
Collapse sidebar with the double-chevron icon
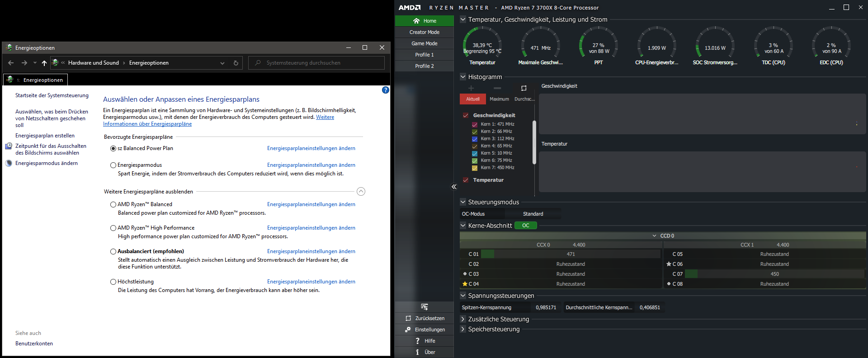pyautogui.click(x=454, y=187)
